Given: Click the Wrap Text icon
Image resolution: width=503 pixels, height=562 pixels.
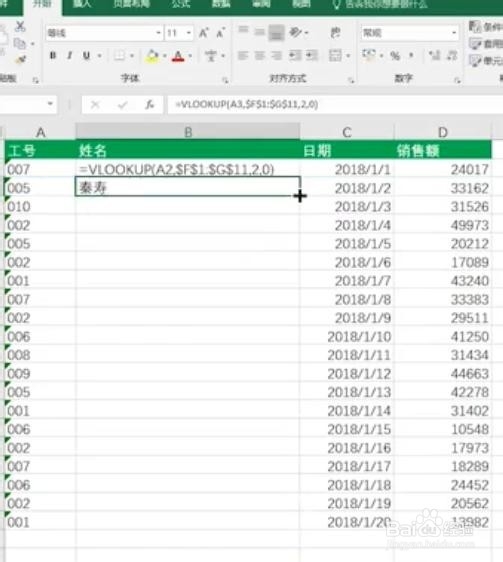Looking at the screenshot, I should (x=335, y=32).
